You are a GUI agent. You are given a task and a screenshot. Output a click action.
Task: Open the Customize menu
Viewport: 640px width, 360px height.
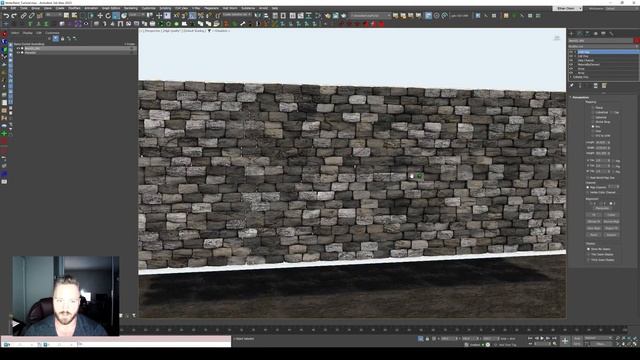[149, 8]
